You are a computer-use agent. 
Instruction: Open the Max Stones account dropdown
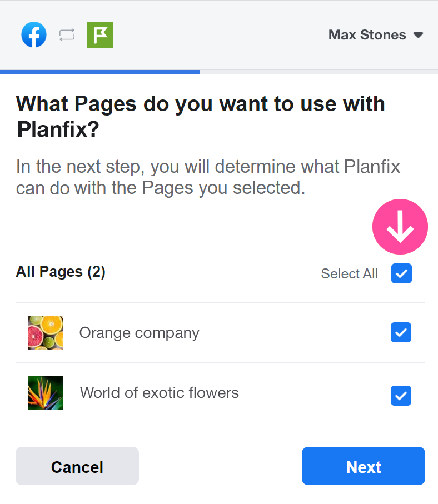tap(376, 34)
